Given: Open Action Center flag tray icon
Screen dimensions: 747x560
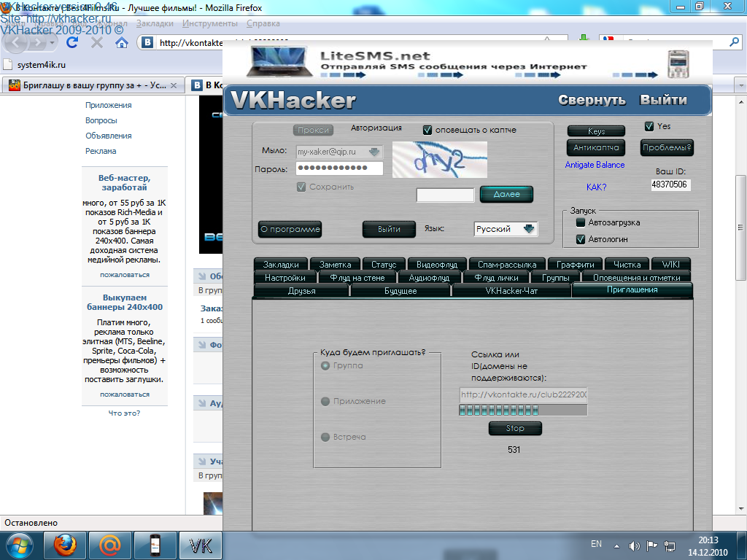Looking at the screenshot, I should (x=651, y=545).
